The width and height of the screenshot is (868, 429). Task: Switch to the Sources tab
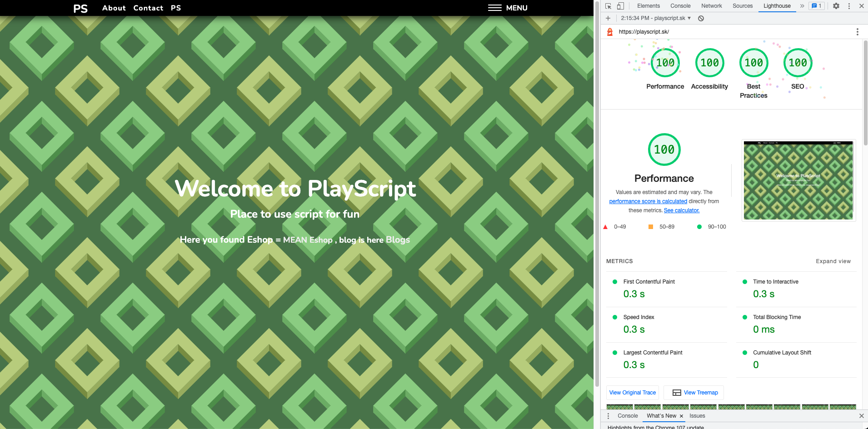743,6
